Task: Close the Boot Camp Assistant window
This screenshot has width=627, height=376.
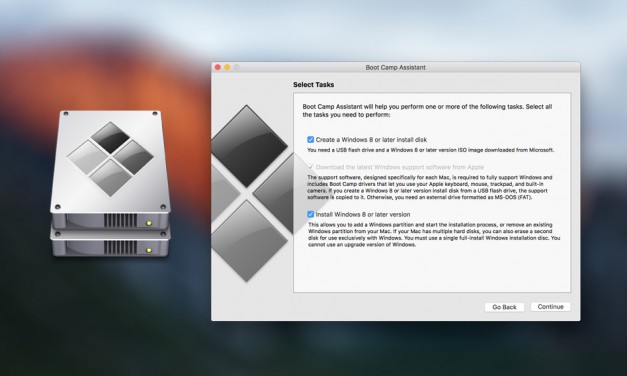Action: [218, 67]
